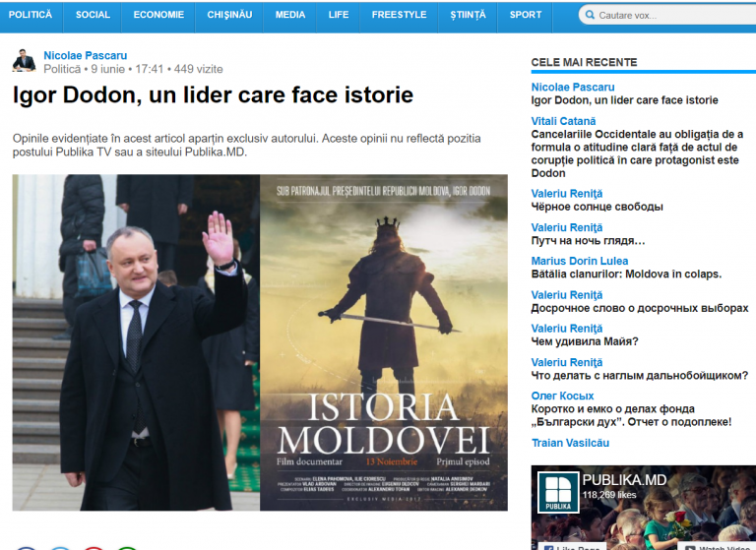The width and height of the screenshot is (756, 550).
Task: Open Vitali Catană's article about Cancelariile Occidentale
Action: click(x=637, y=153)
